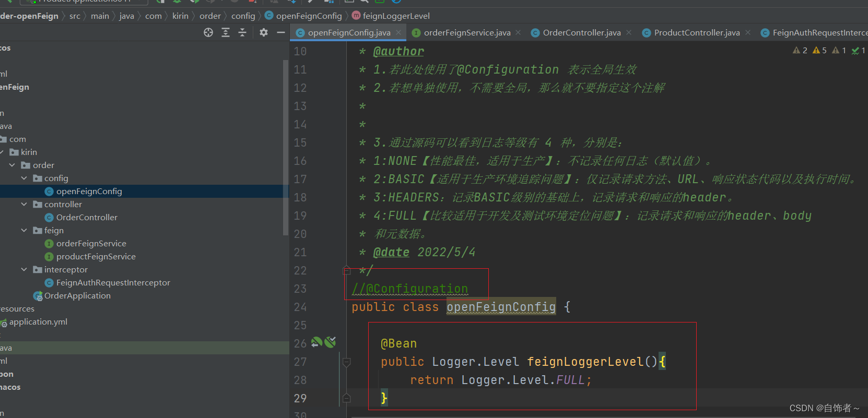
Task: Click the openFeignConfig class name in code
Action: (x=501, y=307)
